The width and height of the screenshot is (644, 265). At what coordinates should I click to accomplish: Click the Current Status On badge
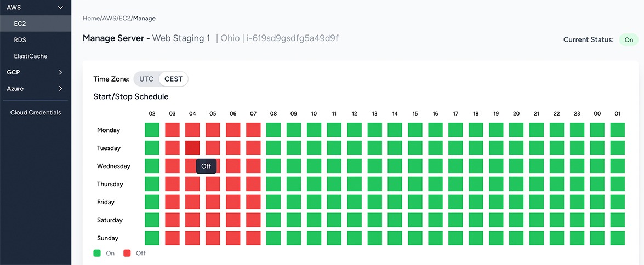629,40
